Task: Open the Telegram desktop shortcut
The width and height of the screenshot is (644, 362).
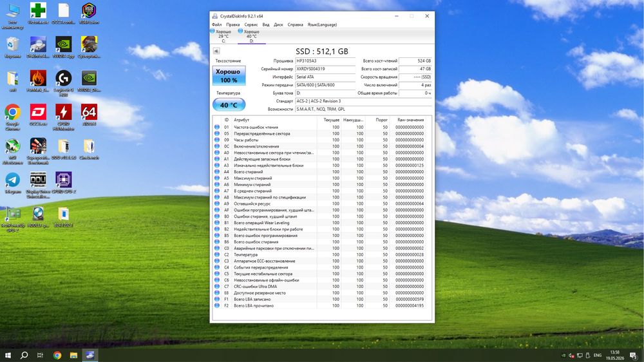Action: 13,182
